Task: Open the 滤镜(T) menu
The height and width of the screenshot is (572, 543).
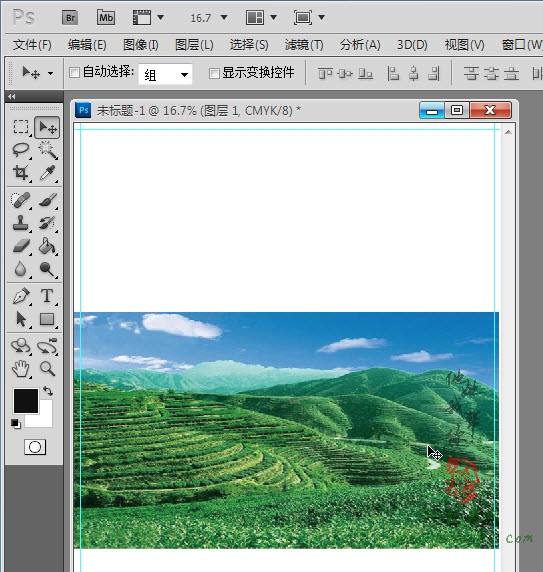Action: [304, 45]
